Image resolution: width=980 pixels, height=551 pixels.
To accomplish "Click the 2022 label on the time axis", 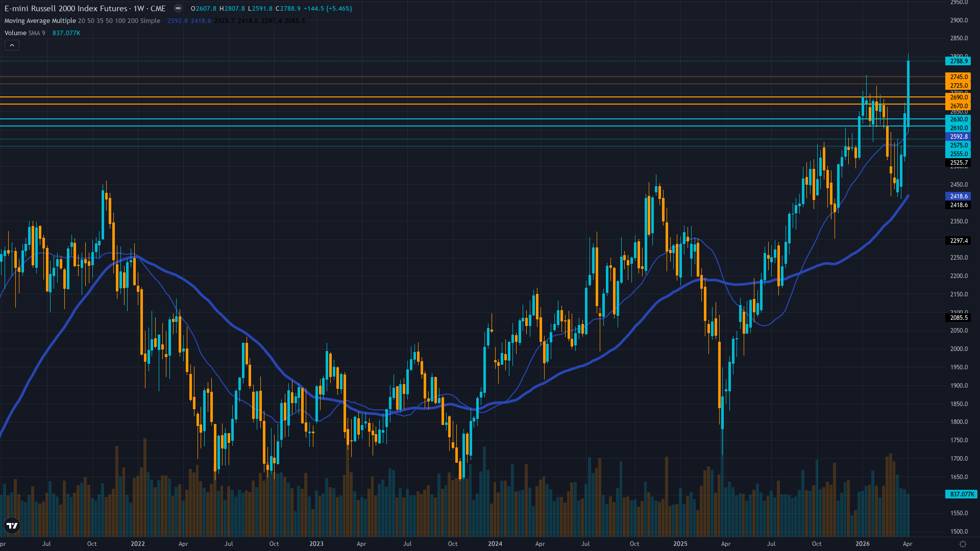I will coord(138,544).
